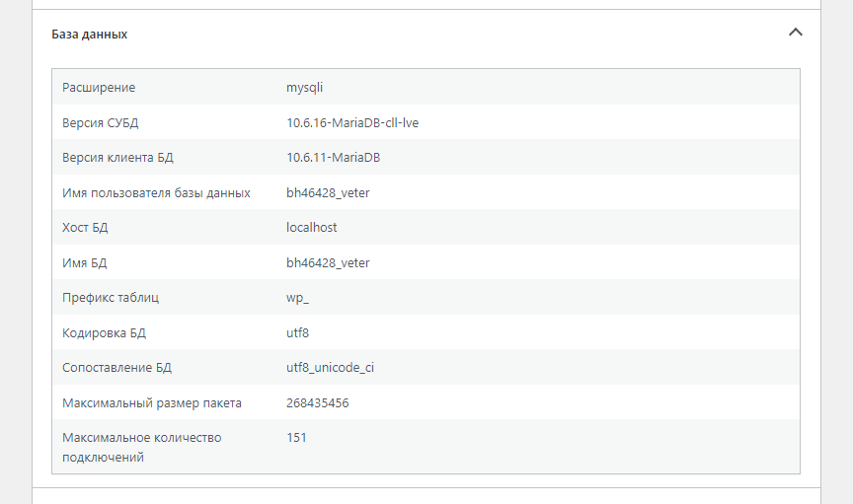Select bh46428_veter in Имя БД row
The height and width of the screenshot is (504, 853).
point(328,263)
